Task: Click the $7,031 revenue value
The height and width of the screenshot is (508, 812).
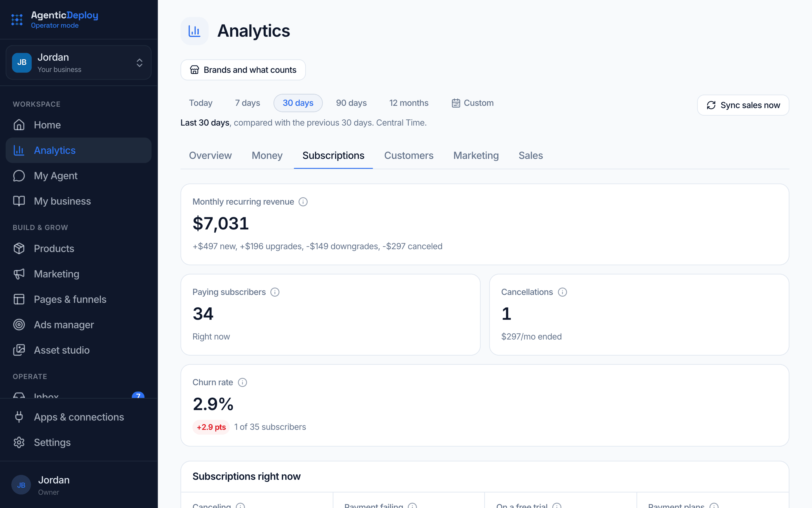Action: click(x=220, y=224)
